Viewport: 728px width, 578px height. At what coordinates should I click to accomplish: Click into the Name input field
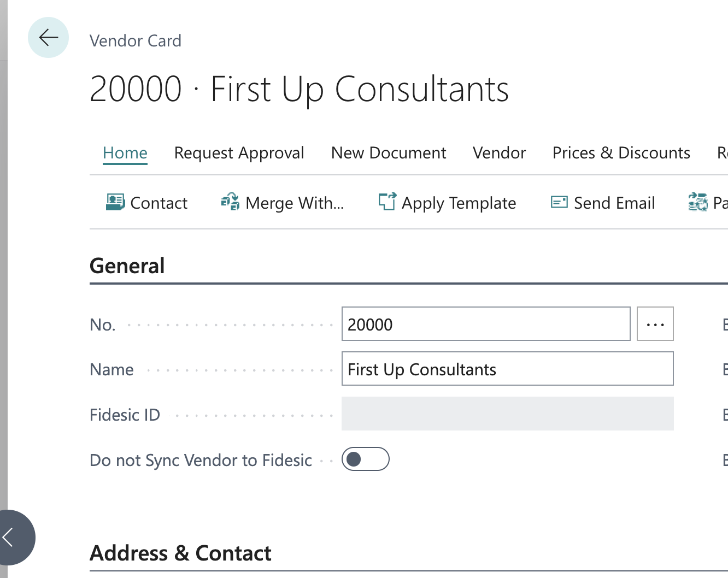(x=507, y=369)
